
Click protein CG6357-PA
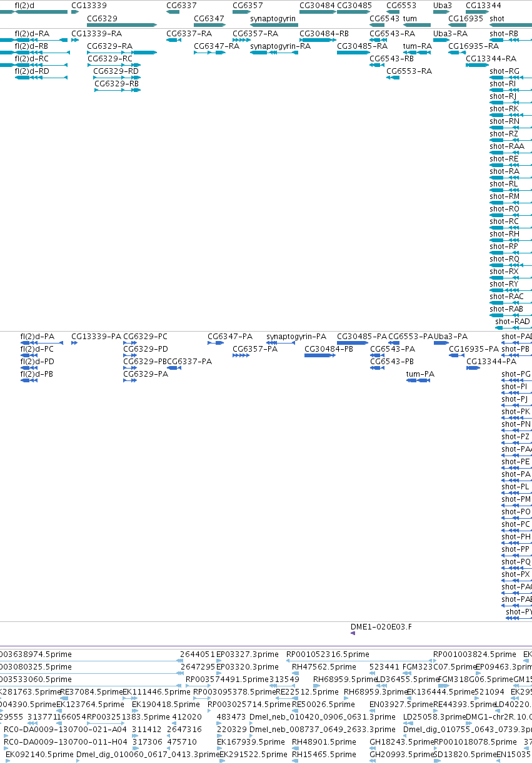(255, 349)
